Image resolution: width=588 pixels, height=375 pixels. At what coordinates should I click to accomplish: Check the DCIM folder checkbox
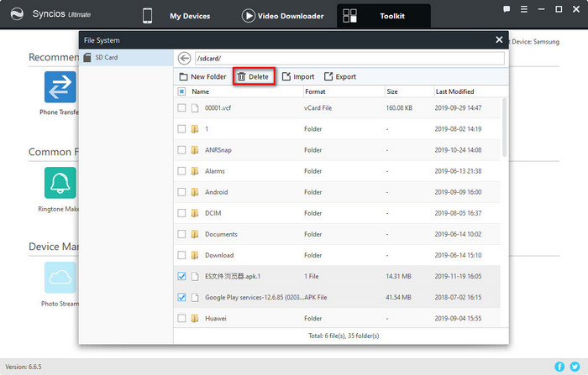(181, 213)
